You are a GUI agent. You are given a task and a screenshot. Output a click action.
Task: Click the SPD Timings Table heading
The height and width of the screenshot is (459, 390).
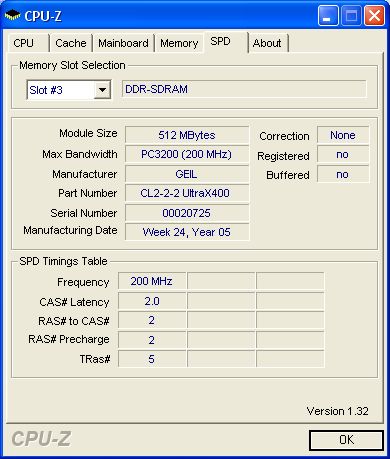pos(63,261)
